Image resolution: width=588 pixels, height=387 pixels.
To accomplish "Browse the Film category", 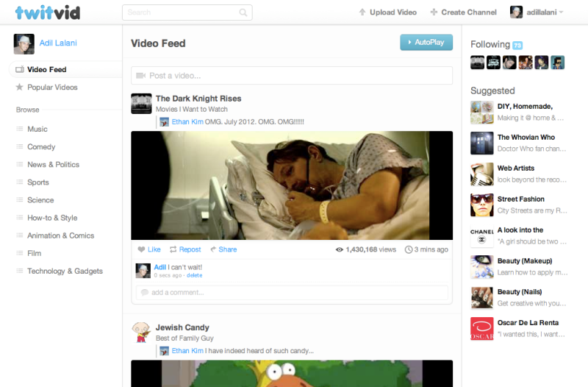I will pyautogui.click(x=34, y=253).
